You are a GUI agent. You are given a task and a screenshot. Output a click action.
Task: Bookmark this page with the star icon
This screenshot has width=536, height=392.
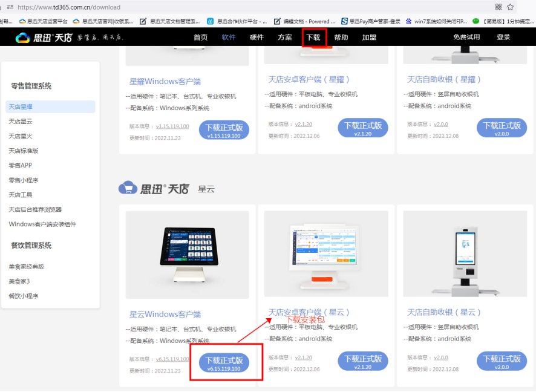coord(511,7)
